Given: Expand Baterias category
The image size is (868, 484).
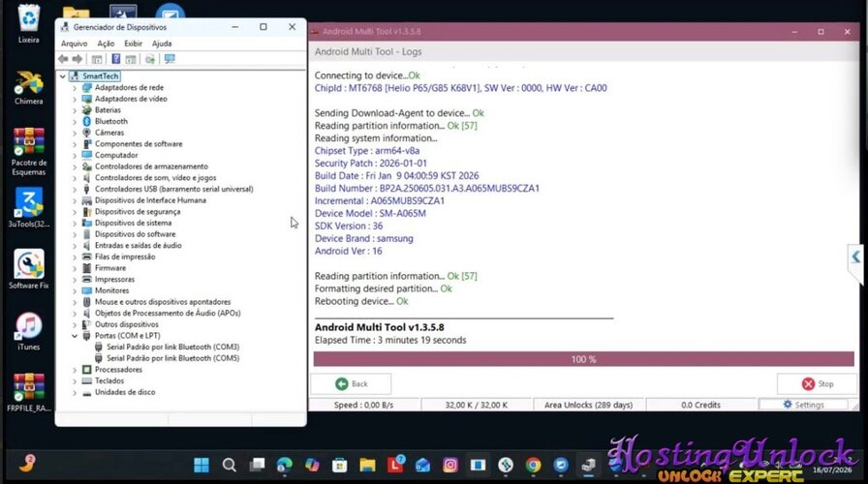Looking at the screenshot, I should (x=75, y=110).
